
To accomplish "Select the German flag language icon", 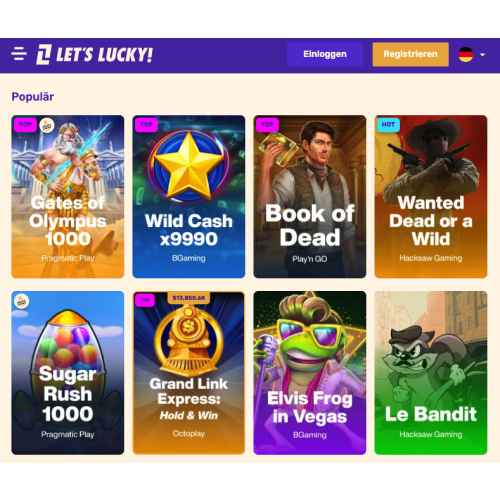I will 466,54.
